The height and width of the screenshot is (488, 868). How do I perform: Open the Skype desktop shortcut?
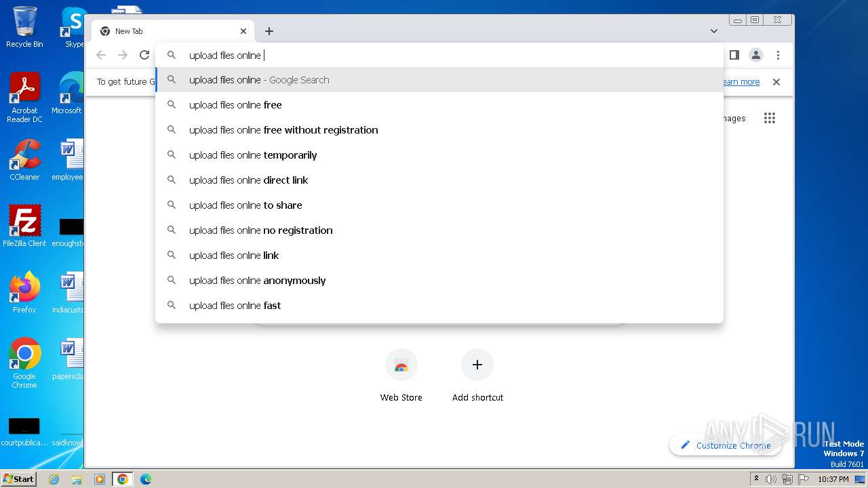pos(74,27)
